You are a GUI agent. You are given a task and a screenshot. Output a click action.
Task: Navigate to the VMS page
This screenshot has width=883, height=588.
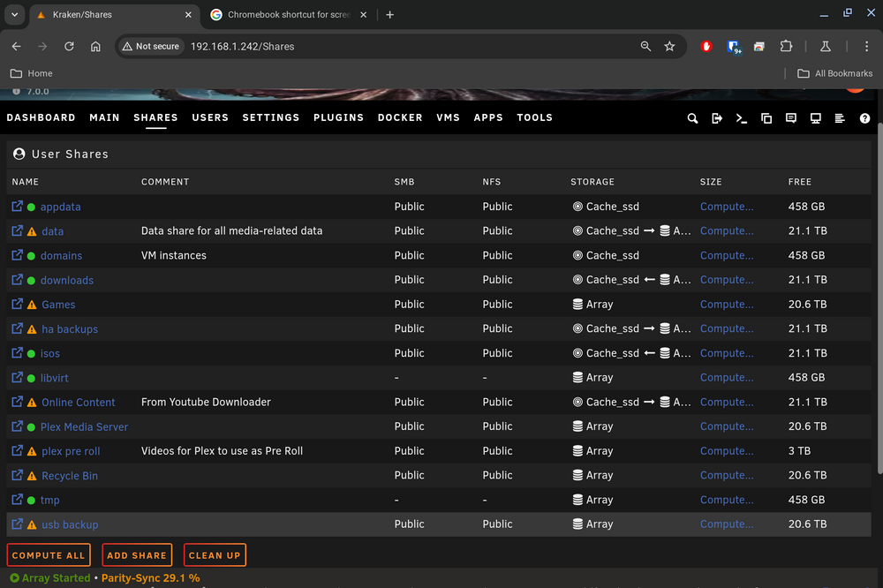[x=449, y=117]
